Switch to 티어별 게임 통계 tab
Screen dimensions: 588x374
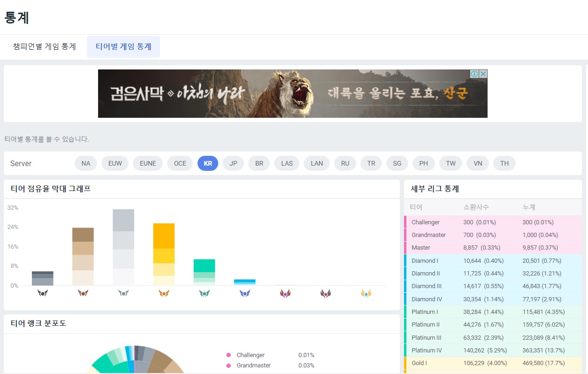(x=123, y=47)
